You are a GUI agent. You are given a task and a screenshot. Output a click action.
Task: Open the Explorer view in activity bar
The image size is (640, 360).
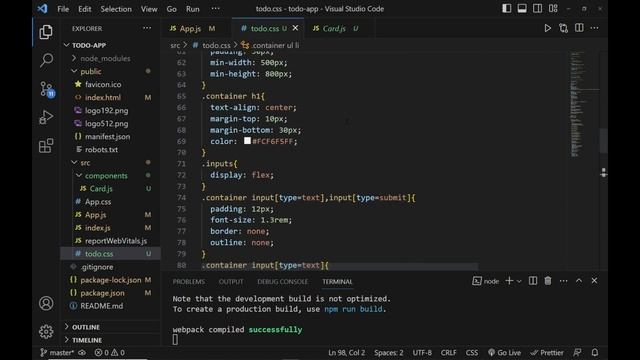[46, 32]
